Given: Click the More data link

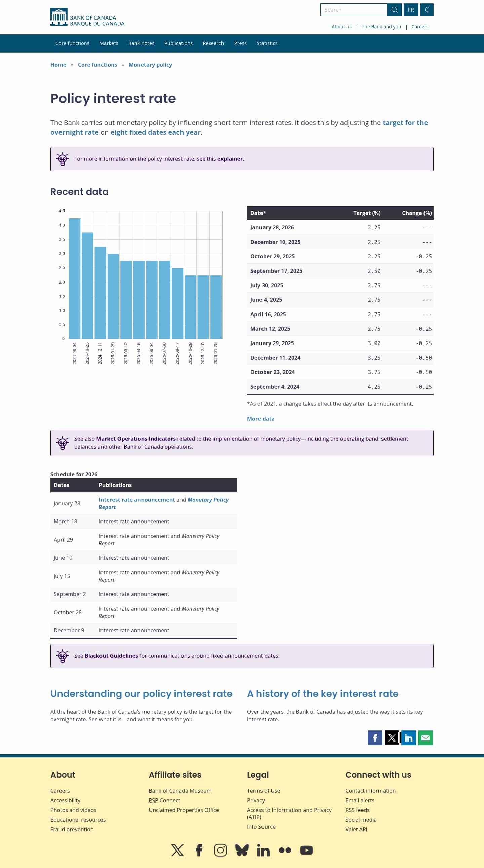Looking at the screenshot, I should point(260,419).
